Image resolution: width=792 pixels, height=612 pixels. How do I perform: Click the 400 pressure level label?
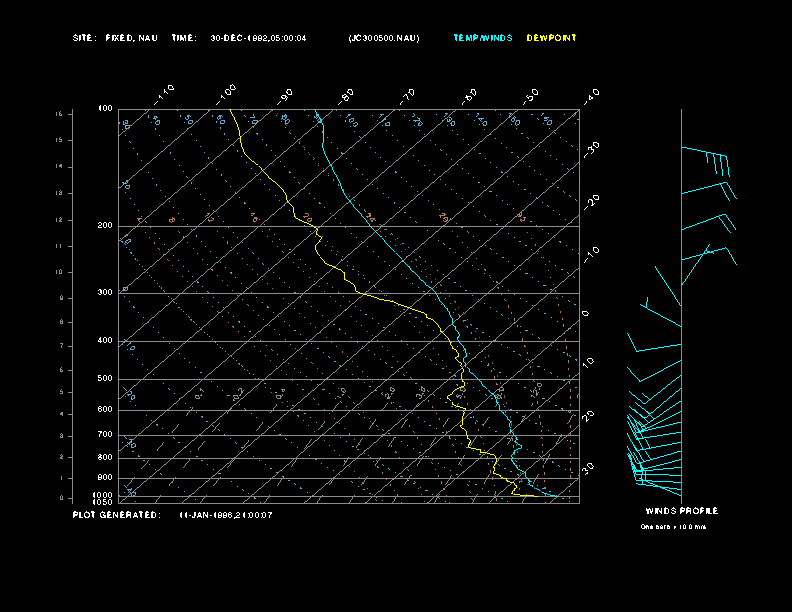coord(105,340)
